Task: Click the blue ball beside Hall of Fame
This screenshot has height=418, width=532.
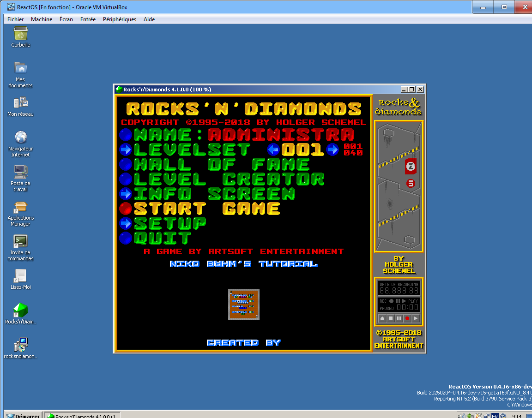Action: pos(126,164)
